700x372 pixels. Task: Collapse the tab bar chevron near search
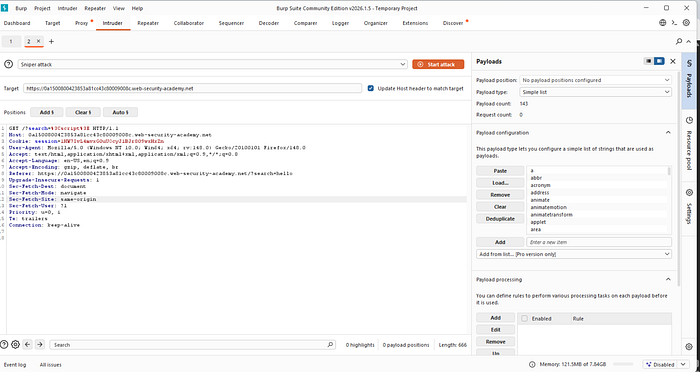pos(689,42)
